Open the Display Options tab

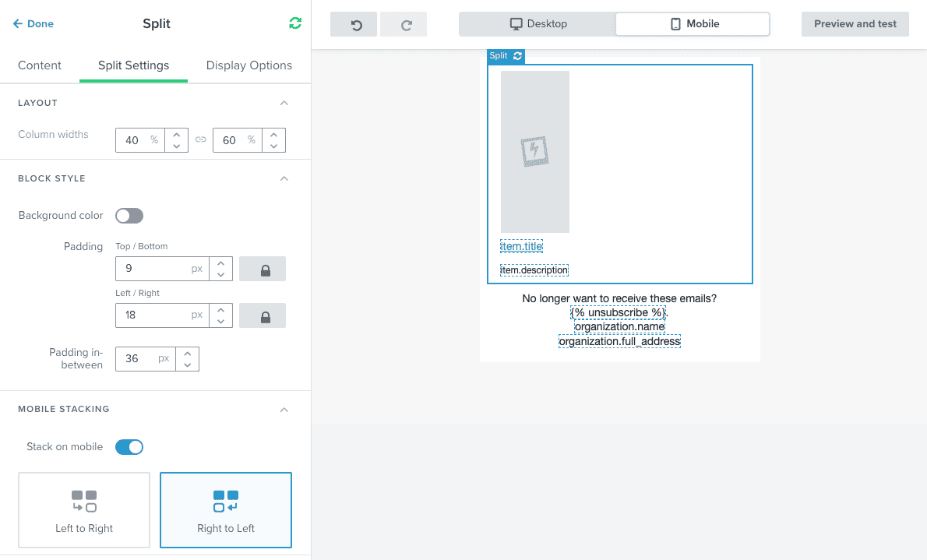tap(249, 65)
